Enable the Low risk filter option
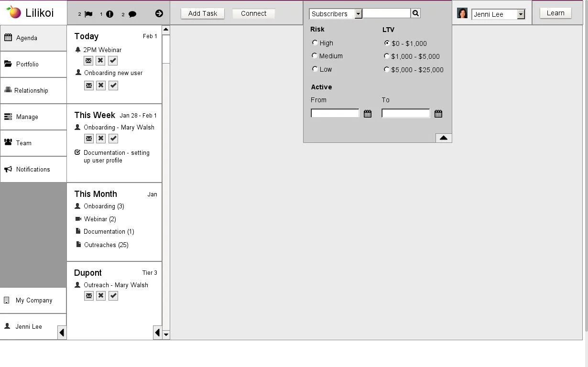588x367 pixels. pyautogui.click(x=315, y=69)
